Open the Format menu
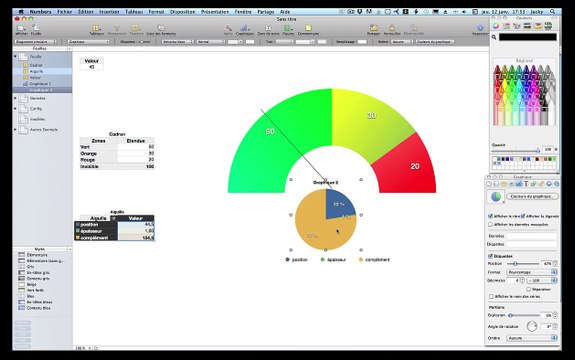575x360 pixels. (x=156, y=12)
